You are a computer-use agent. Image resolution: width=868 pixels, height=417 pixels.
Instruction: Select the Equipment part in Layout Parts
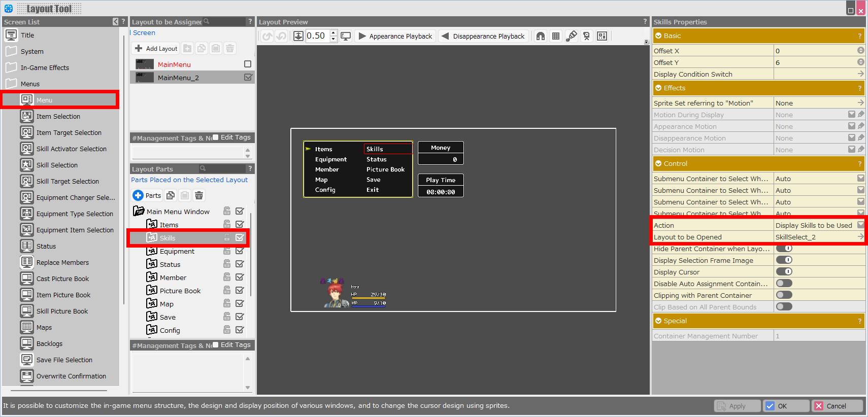[x=177, y=251]
